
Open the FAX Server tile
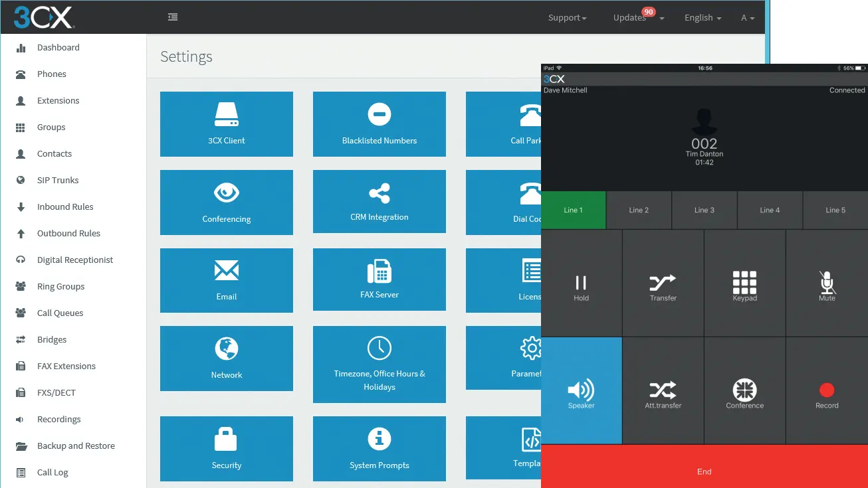coord(379,280)
